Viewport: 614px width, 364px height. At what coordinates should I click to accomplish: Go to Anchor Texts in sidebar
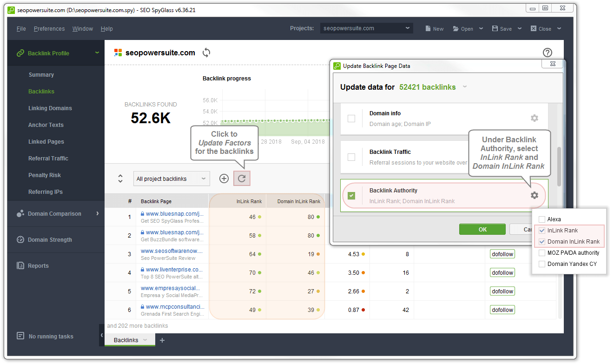pos(46,125)
